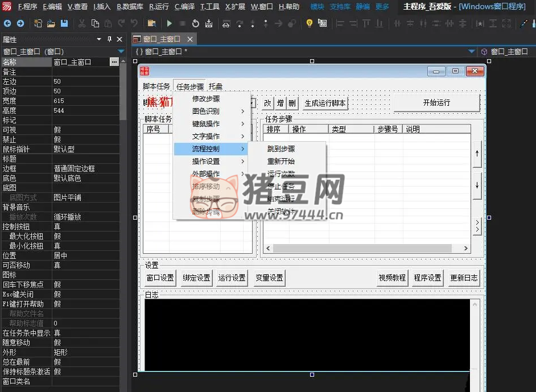Click the 窗口设置 button in 设置 group
The width and height of the screenshot is (536, 392).
pyautogui.click(x=160, y=278)
